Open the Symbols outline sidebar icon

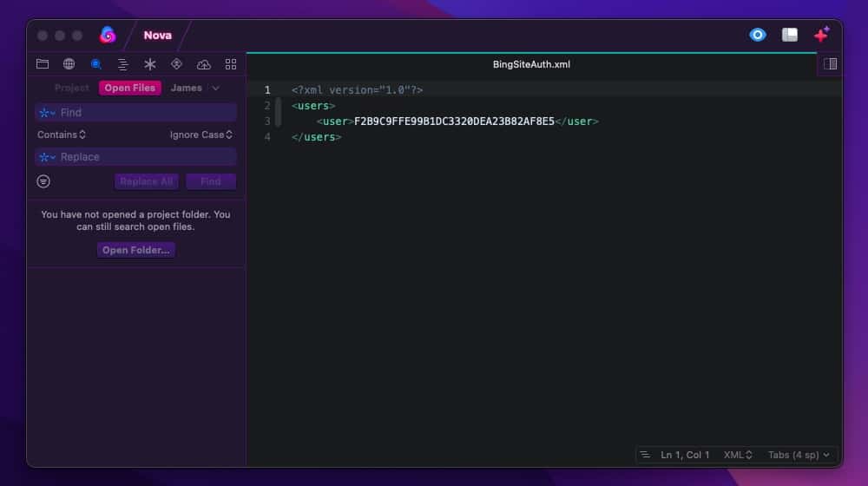[x=123, y=64]
